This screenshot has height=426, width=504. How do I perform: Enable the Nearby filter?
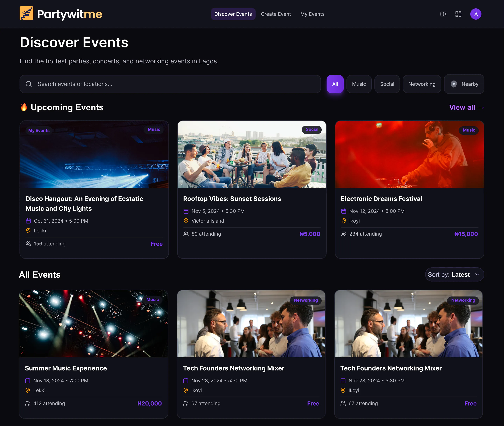coord(464,84)
